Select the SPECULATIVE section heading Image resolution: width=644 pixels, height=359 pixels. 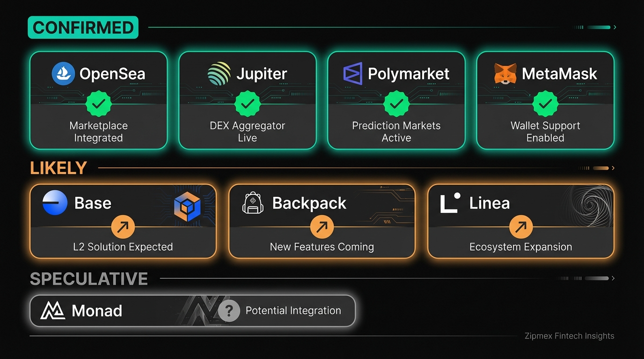[89, 279]
